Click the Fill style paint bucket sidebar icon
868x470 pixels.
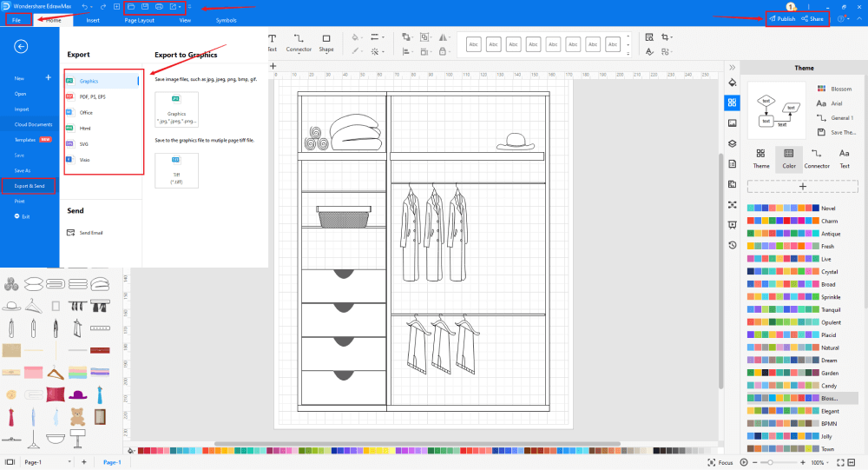pos(732,83)
